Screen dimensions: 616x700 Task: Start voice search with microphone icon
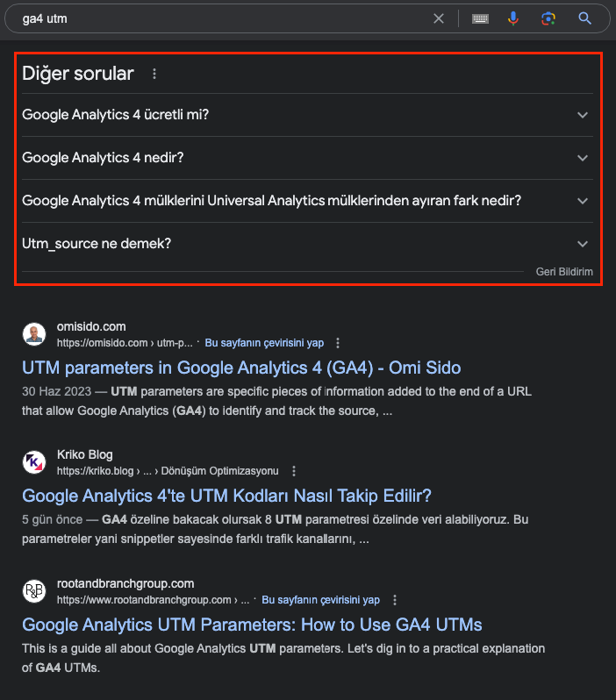click(513, 18)
